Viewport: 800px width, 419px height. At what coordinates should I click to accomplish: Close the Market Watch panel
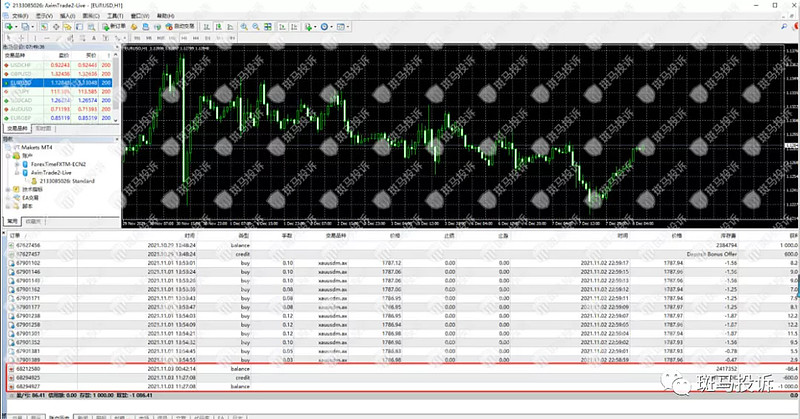coord(116,46)
